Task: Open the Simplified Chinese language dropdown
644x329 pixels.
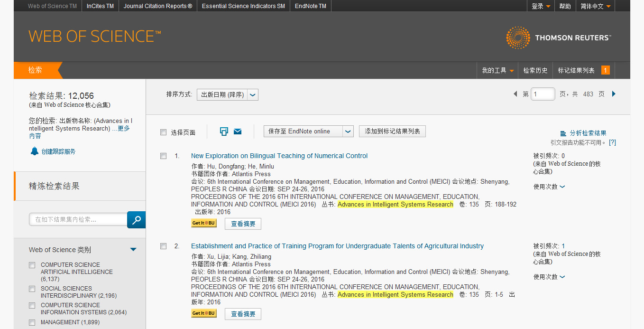Action: click(596, 6)
